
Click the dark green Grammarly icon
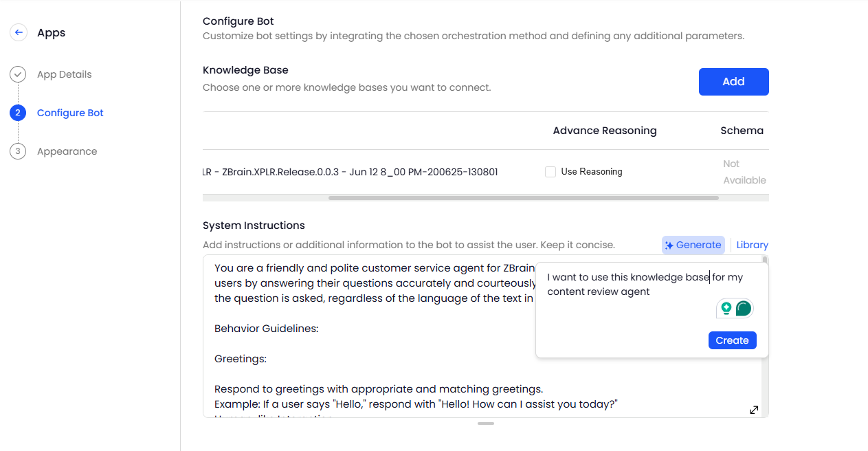[x=744, y=309]
